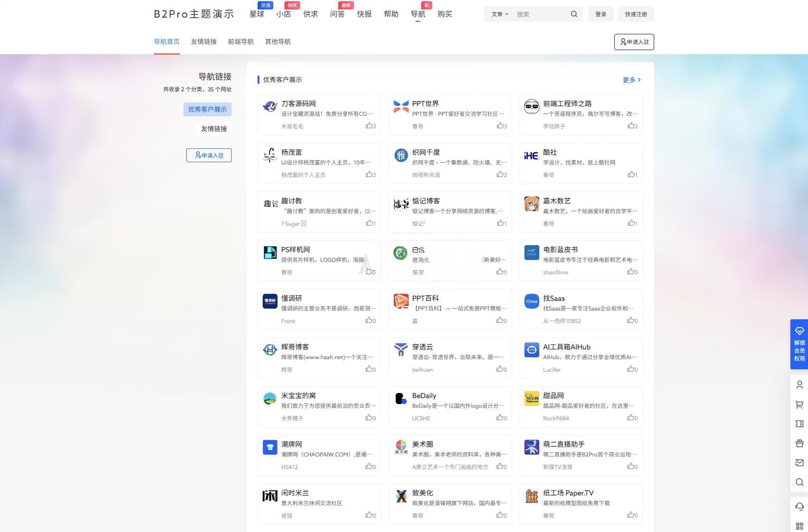Viewport: 808px width, 532px height.
Task: Click the 登录 login button
Action: click(601, 14)
